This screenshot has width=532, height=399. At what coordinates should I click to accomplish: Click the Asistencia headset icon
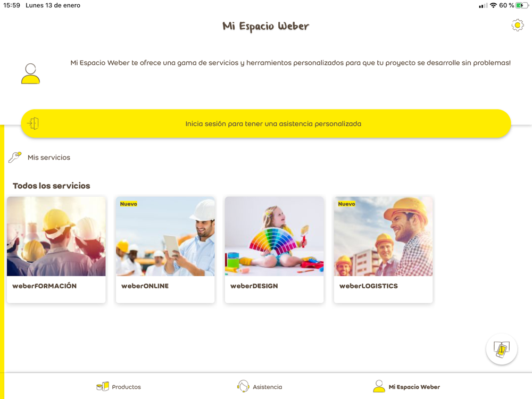coord(243,386)
